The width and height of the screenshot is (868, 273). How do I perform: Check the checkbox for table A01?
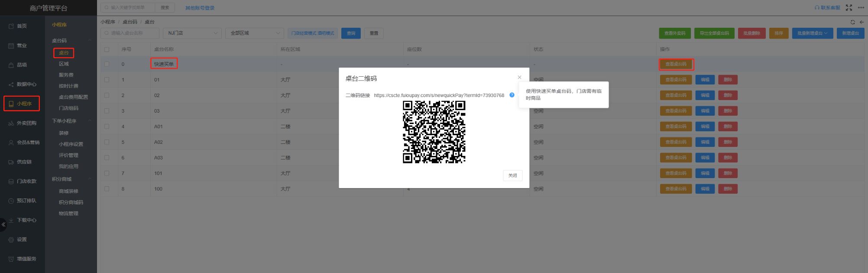point(107,127)
